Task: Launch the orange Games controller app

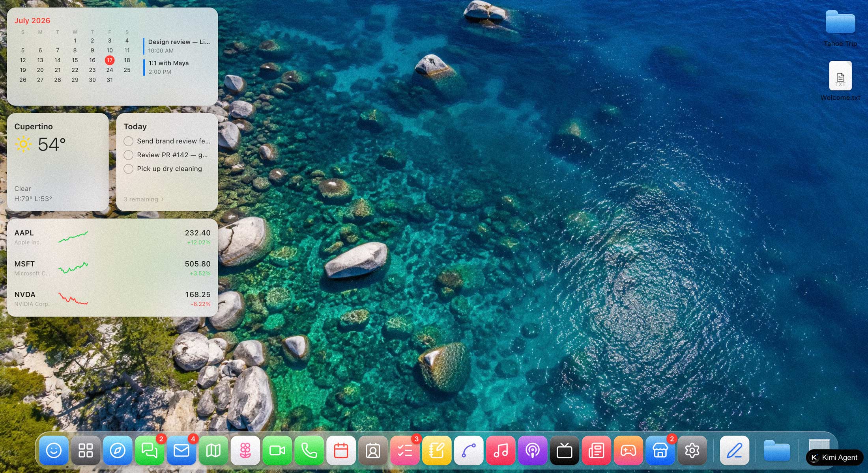Action: coord(629,450)
